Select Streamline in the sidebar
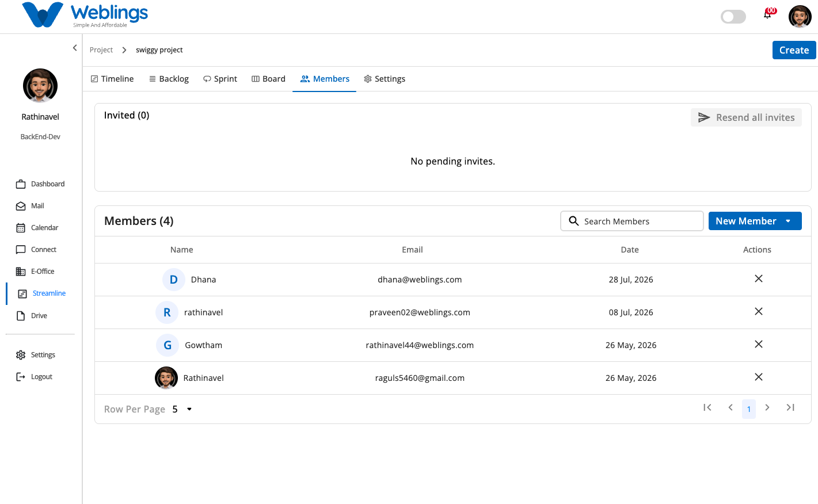Viewport: 818px width, 504px height. 42,293
